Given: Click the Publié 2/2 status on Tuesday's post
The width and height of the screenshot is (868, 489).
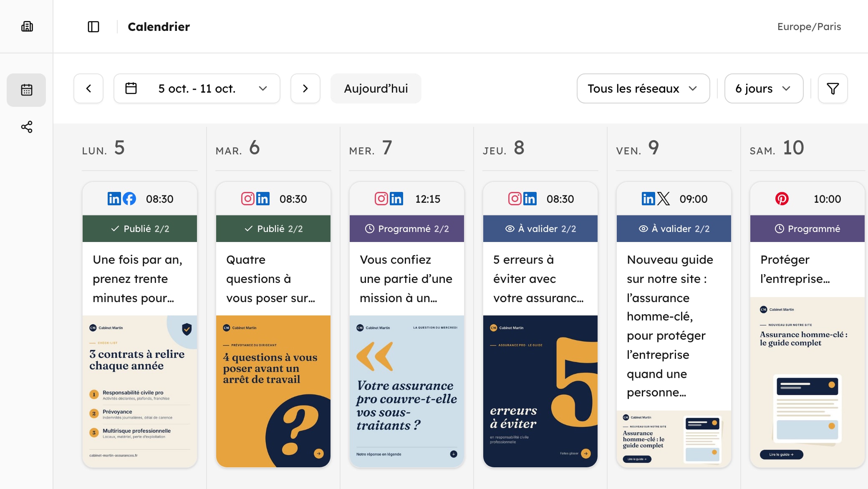Looking at the screenshot, I should tap(273, 229).
